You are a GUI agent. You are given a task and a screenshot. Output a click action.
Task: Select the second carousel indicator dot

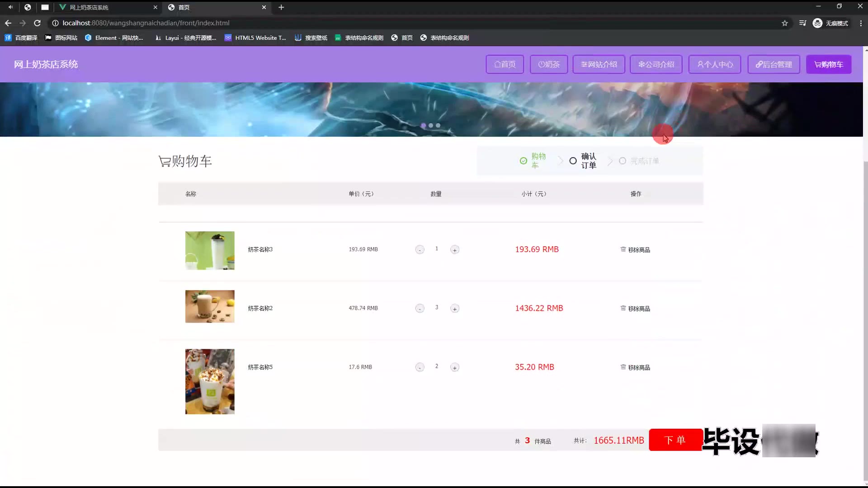click(430, 126)
